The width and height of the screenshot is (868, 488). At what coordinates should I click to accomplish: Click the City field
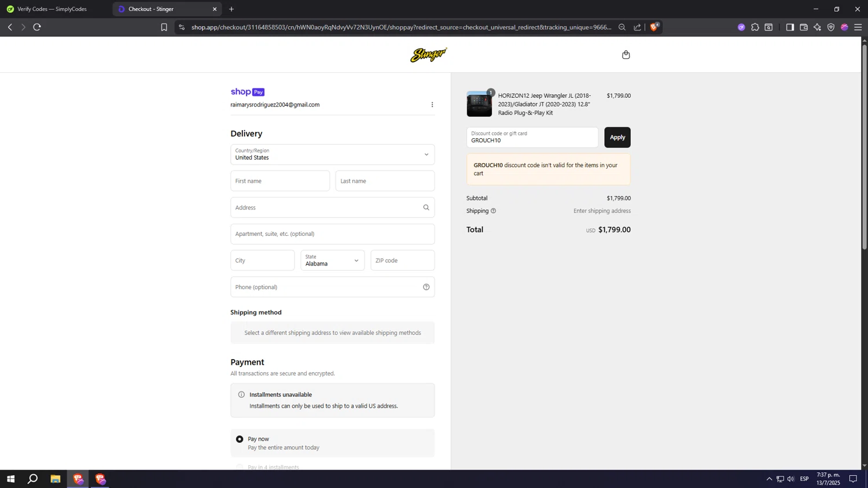(x=263, y=261)
